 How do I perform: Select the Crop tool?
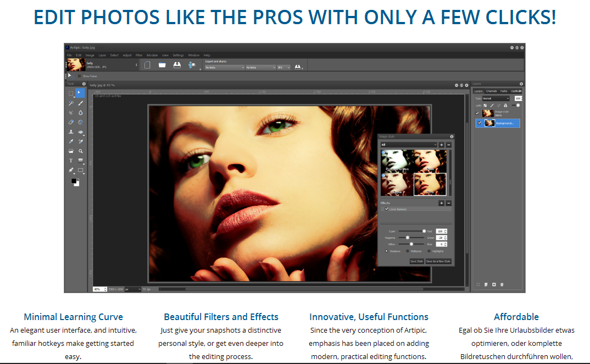coord(71,113)
